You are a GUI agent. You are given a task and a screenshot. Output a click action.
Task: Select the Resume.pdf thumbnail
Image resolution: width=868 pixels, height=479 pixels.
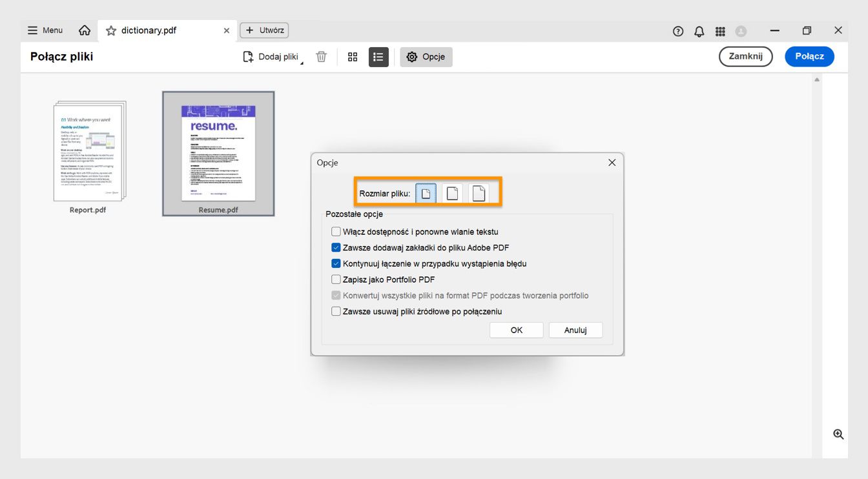coord(218,153)
